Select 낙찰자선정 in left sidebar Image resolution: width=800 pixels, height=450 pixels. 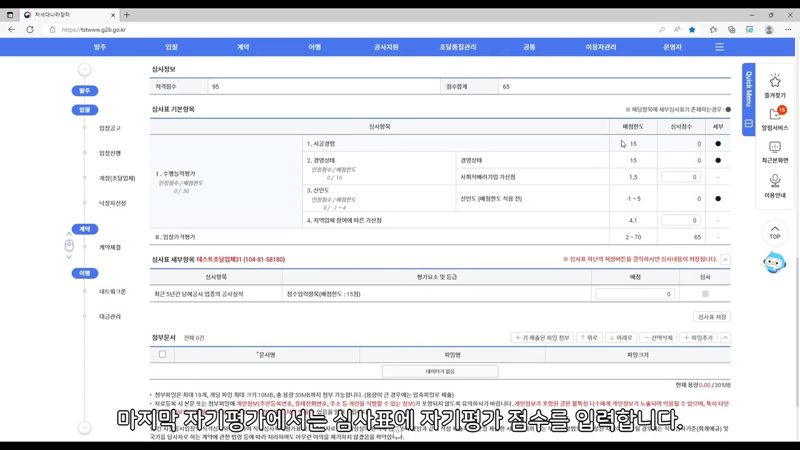click(112, 203)
